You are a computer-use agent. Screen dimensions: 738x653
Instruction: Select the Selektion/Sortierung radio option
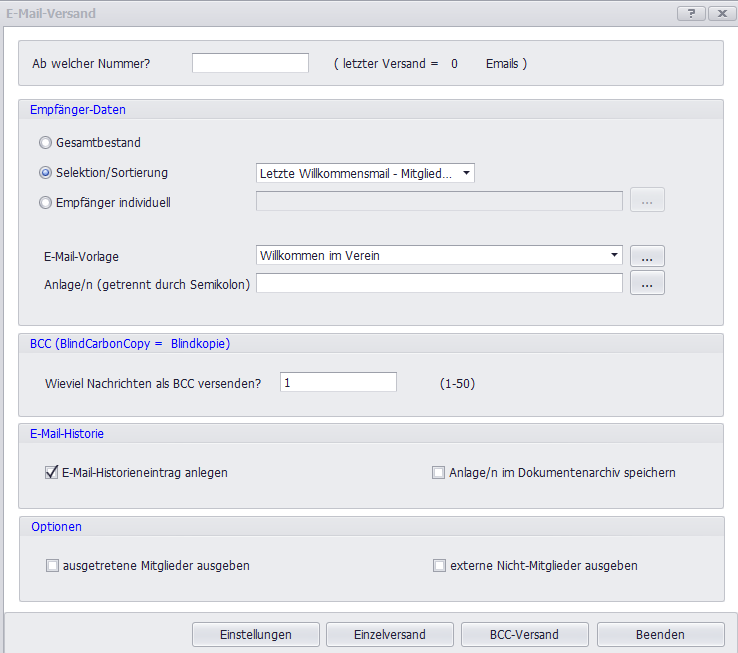(x=45, y=173)
